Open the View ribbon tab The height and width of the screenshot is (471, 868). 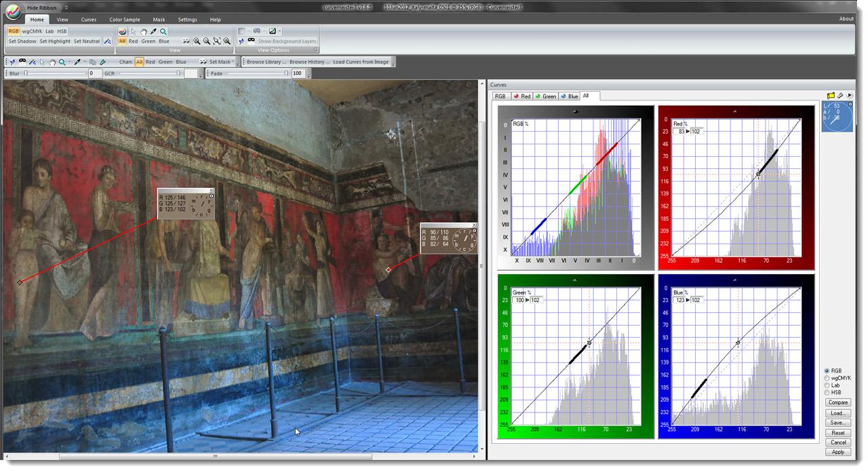click(x=62, y=20)
